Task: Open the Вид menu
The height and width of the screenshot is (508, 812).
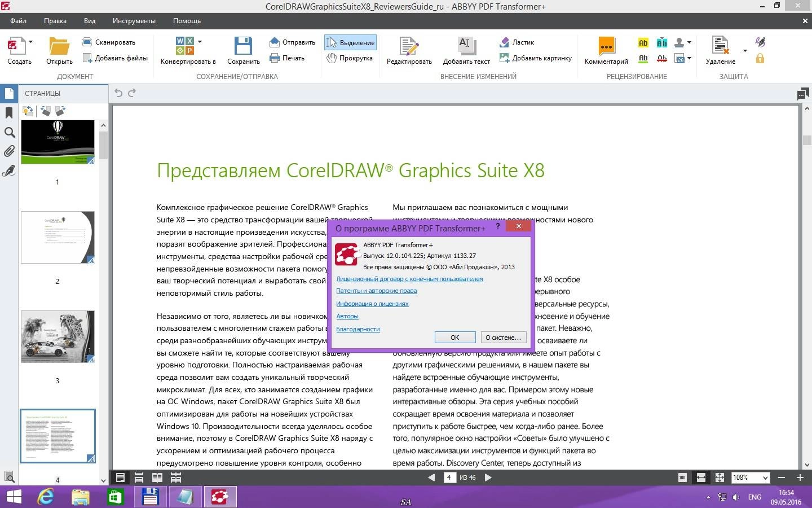Action: pos(90,20)
